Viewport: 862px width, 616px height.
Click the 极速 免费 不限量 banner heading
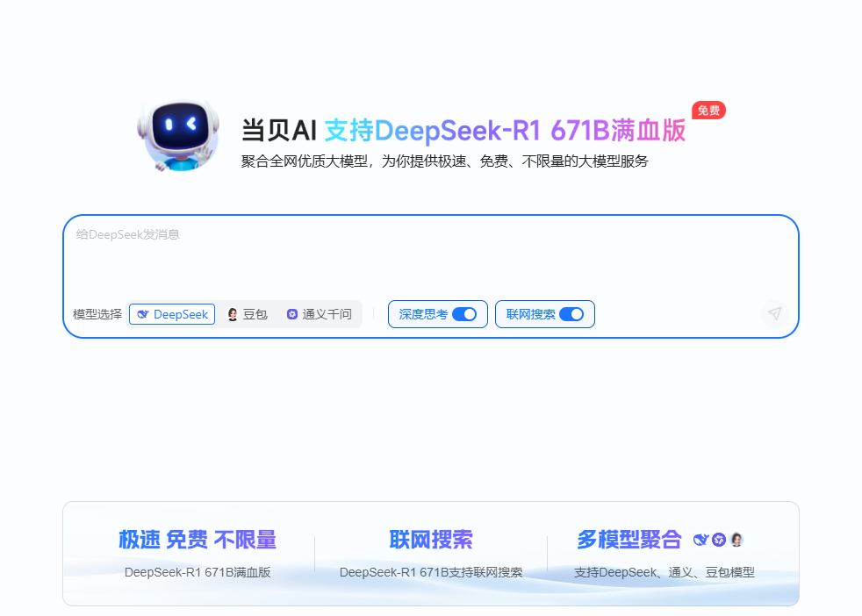tap(198, 540)
